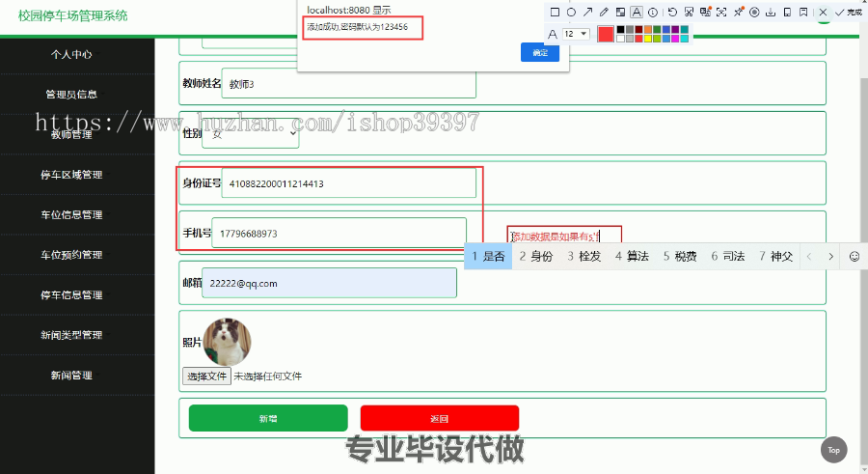This screenshot has height=474, width=868.
Task: Choose IME candidate 3 栓发
Action: [x=584, y=256]
